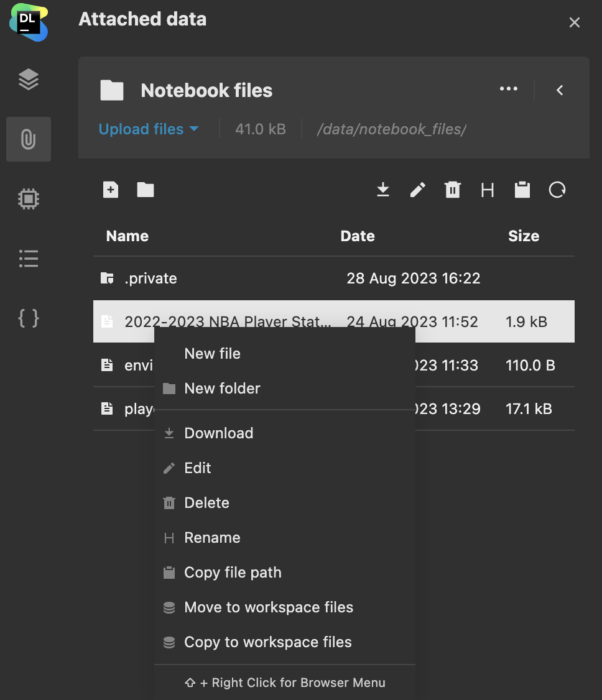Image resolution: width=602 pixels, height=700 pixels.
Task: Close the Attached data panel
Action: click(x=575, y=23)
